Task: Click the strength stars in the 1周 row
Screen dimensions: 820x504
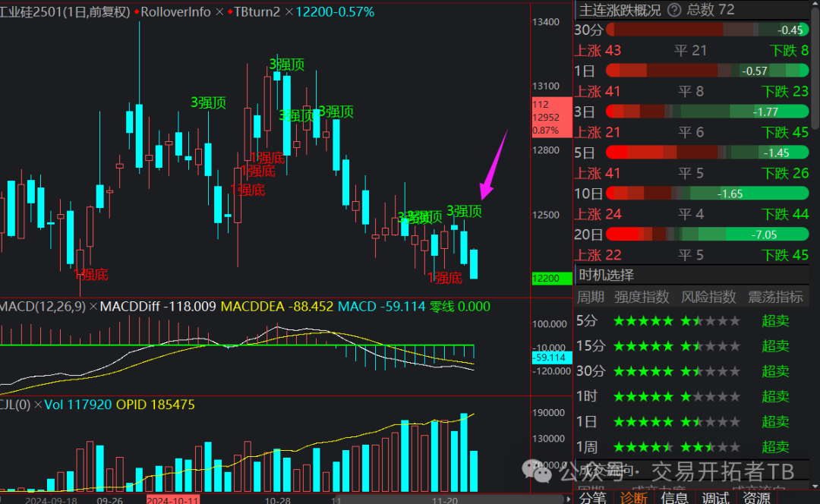Action: (643, 447)
